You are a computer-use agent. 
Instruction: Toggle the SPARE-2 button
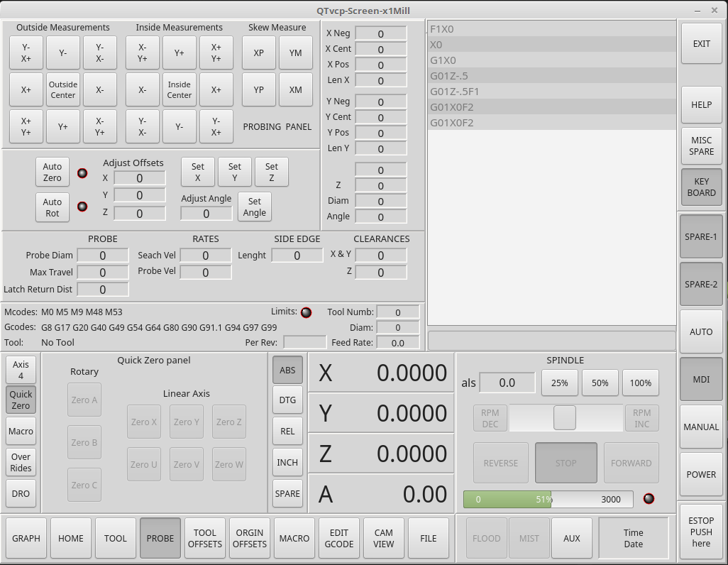click(x=701, y=285)
